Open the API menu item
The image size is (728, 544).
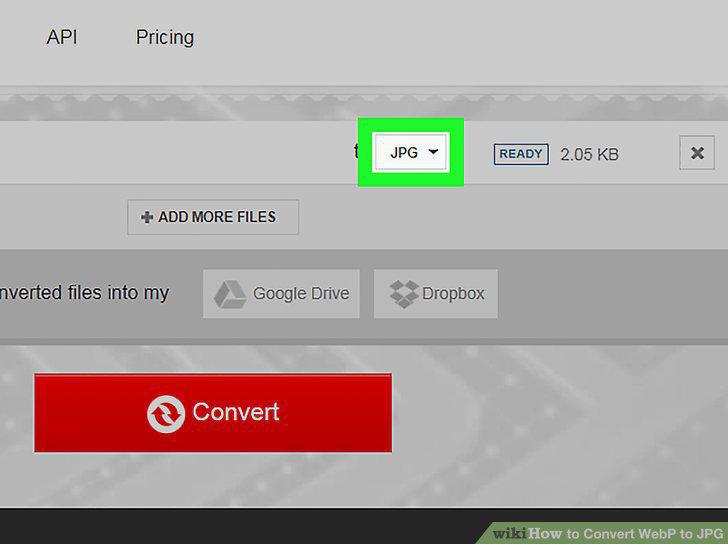pos(62,37)
